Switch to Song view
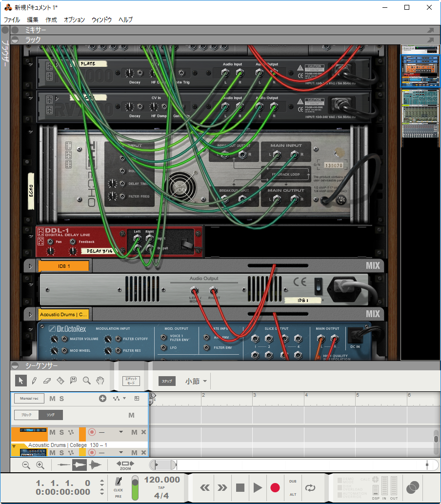Image resolution: width=441 pixels, height=504 pixels. (50, 415)
